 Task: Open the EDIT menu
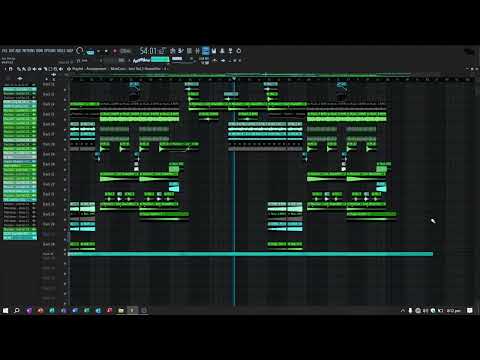pos(11,51)
